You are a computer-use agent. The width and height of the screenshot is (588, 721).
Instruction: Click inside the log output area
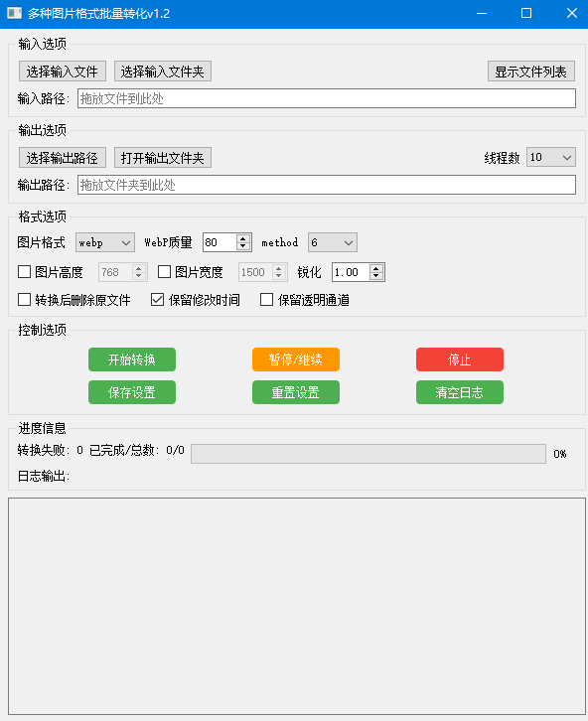tap(297, 606)
